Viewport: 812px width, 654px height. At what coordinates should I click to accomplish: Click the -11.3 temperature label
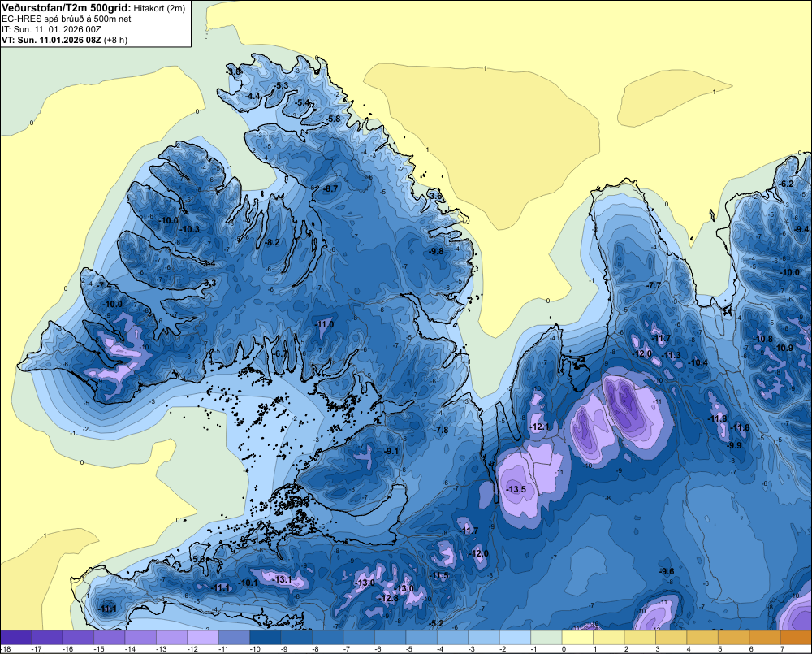[672, 355]
